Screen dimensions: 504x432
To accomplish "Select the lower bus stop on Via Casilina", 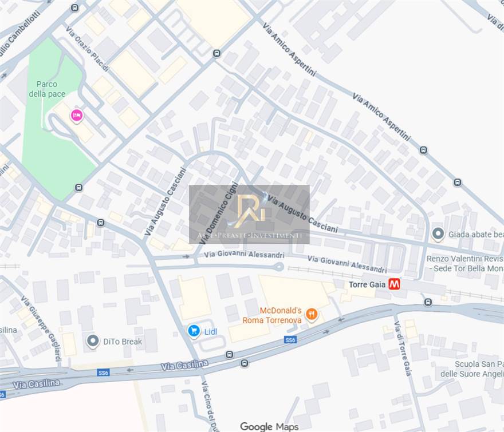I will (x=245, y=363).
